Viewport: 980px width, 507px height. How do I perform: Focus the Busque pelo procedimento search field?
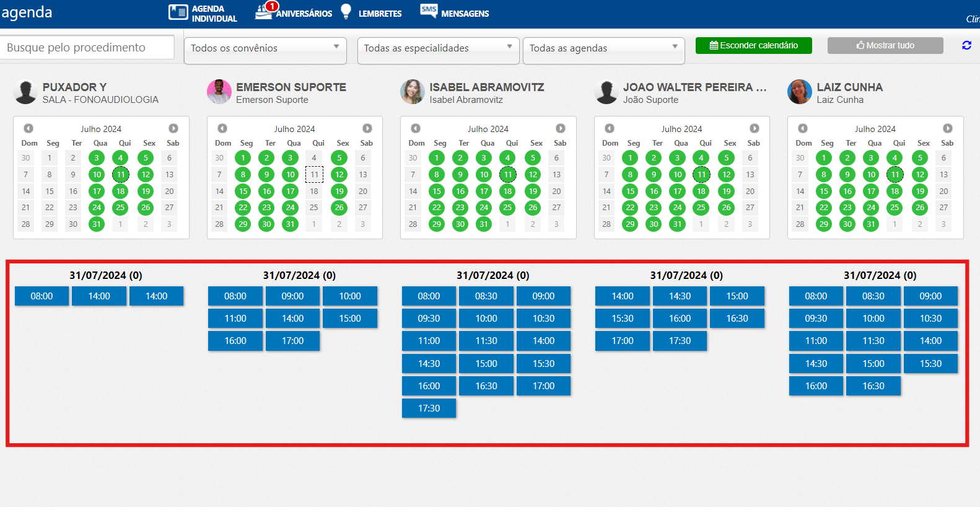pos(87,47)
